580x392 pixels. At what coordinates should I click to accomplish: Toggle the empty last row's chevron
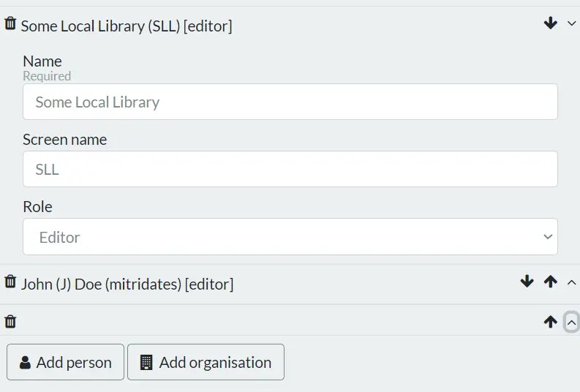(x=571, y=322)
